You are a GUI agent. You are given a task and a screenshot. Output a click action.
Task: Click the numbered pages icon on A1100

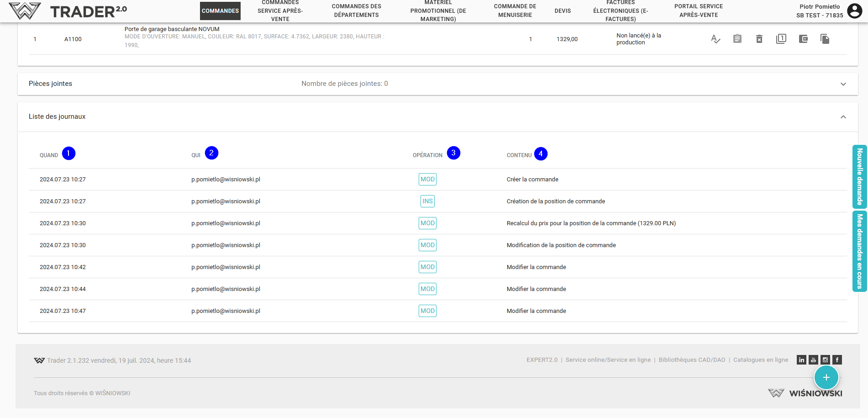click(x=781, y=39)
